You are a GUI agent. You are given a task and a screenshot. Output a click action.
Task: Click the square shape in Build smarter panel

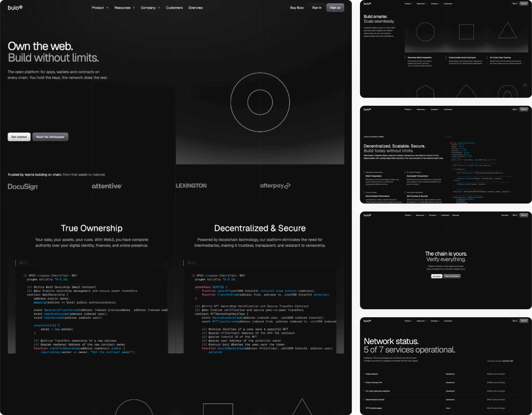[x=466, y=32]
